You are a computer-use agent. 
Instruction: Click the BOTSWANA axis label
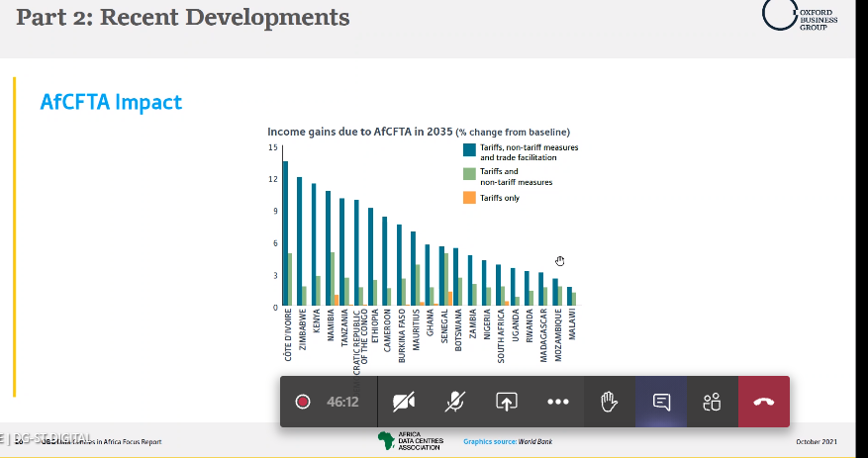tap(458, 329)
